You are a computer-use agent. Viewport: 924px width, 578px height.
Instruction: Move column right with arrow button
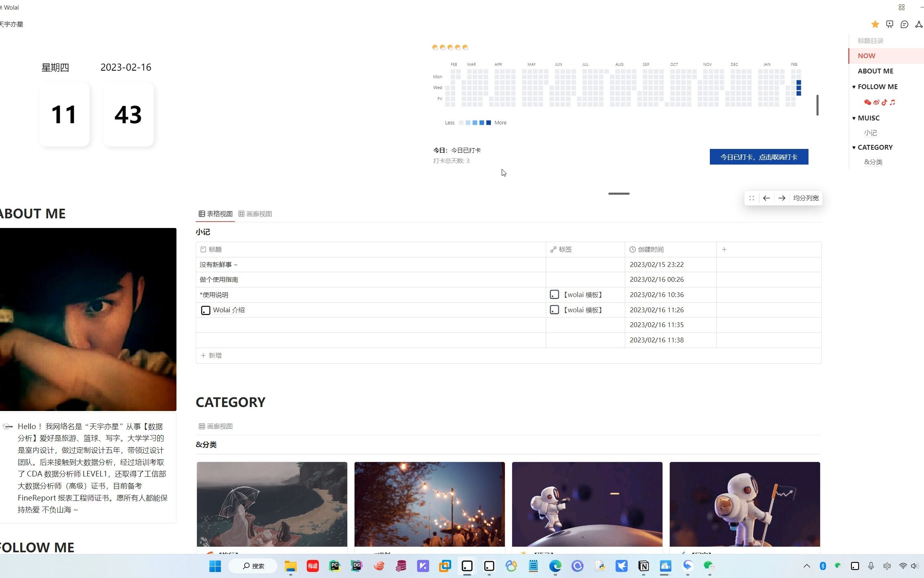click(x=782, y=198)
